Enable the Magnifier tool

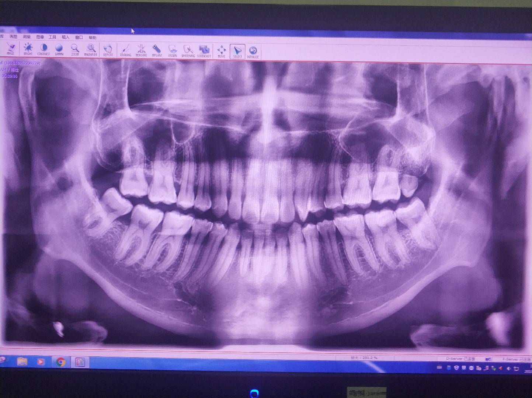pyautogui.click(x=91, y=50)
